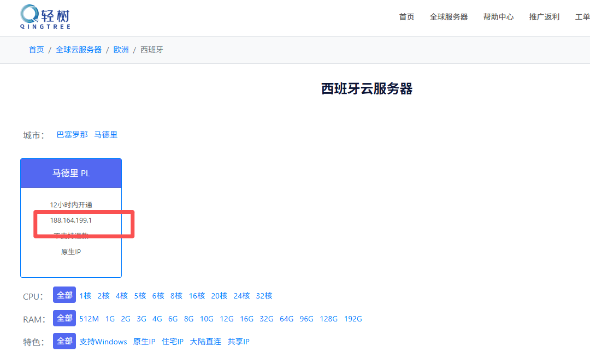
Task: Filter CPU by 32核
Action: (264, 296)
